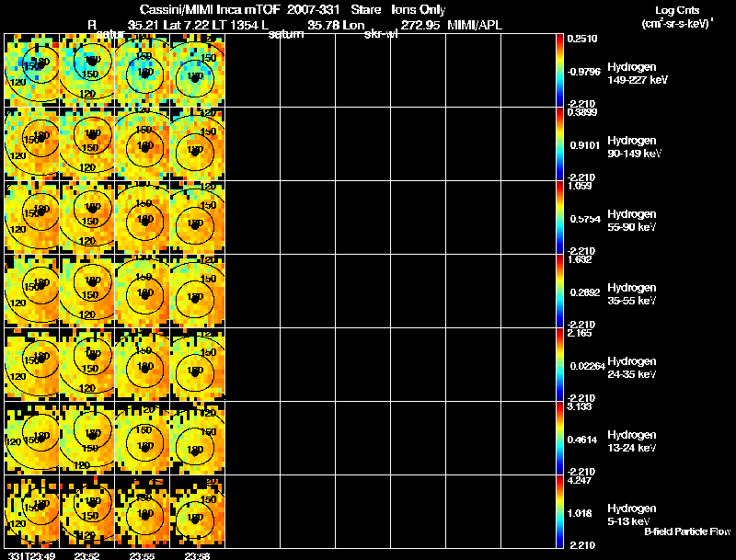Inspect the 5-13 keV image at 23:52
This screenshot has height=560, width=736.
click(86, 512)
